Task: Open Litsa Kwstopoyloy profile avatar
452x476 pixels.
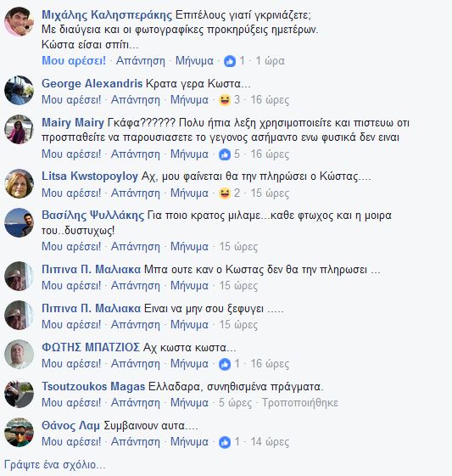Action: pos(19,183)
